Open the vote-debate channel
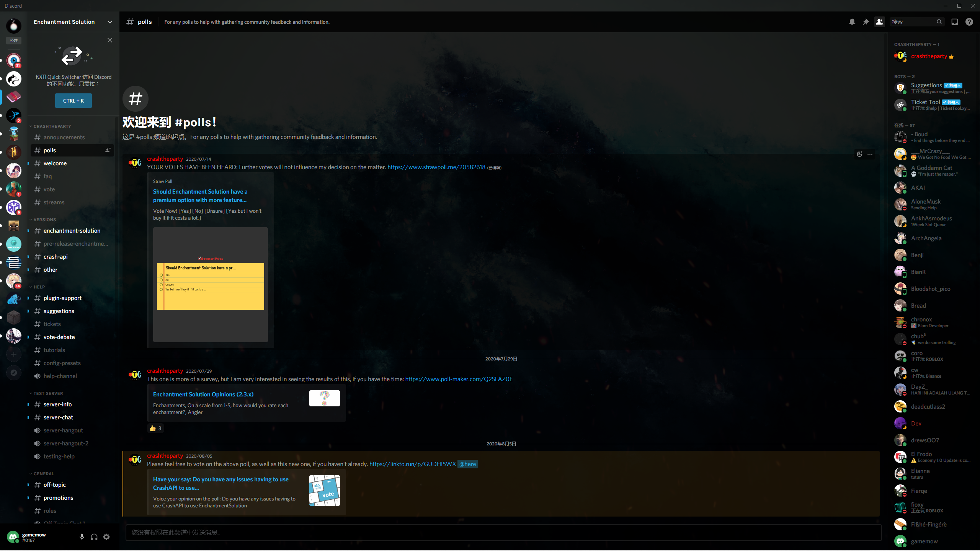980x551 pixels. [72, 337]
